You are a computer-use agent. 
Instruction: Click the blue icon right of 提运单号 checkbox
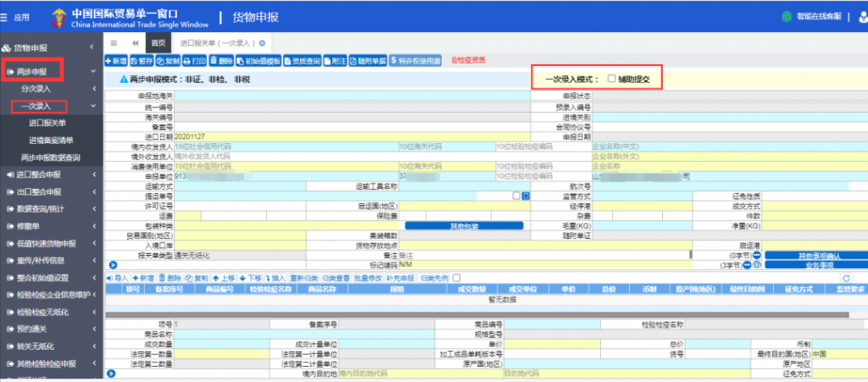526,196
